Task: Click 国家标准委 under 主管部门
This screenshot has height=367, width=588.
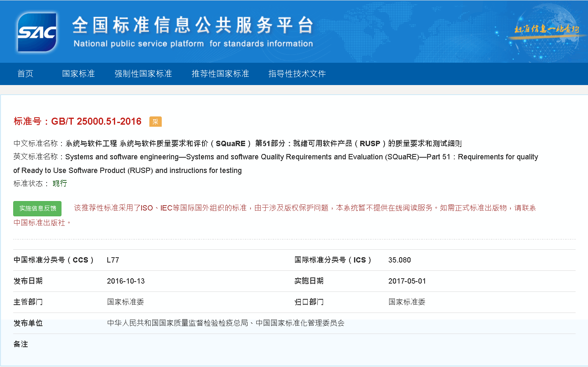Action: point(125,302)
